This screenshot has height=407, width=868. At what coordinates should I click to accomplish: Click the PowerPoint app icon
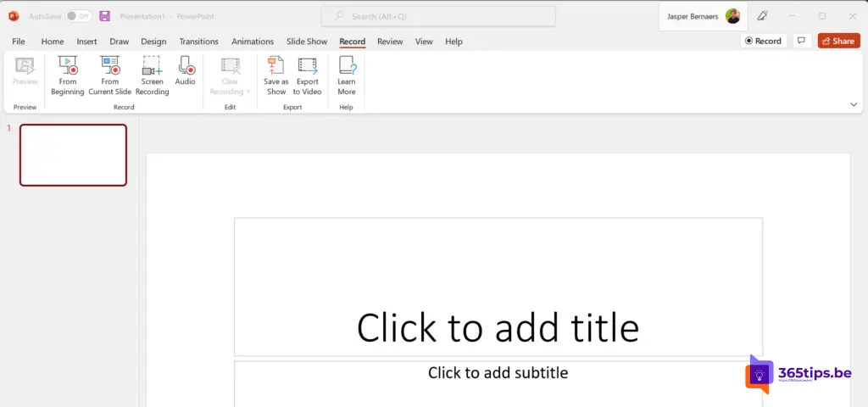point(14,16)
